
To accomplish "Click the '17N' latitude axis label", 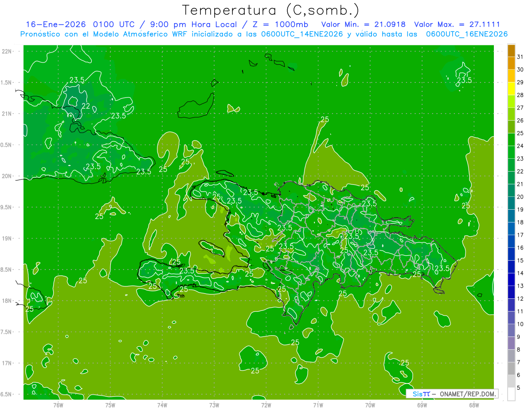I will point(7,363).
